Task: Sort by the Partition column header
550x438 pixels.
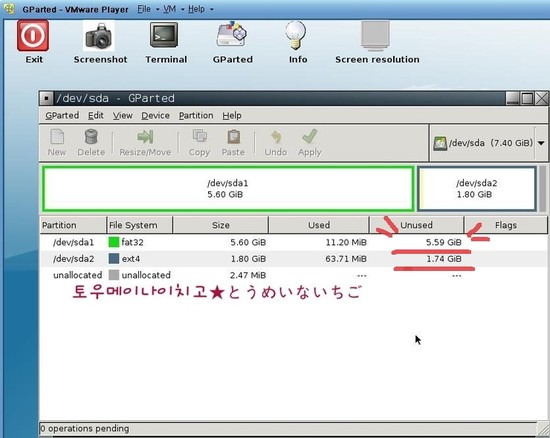Action: coord(73,225)
